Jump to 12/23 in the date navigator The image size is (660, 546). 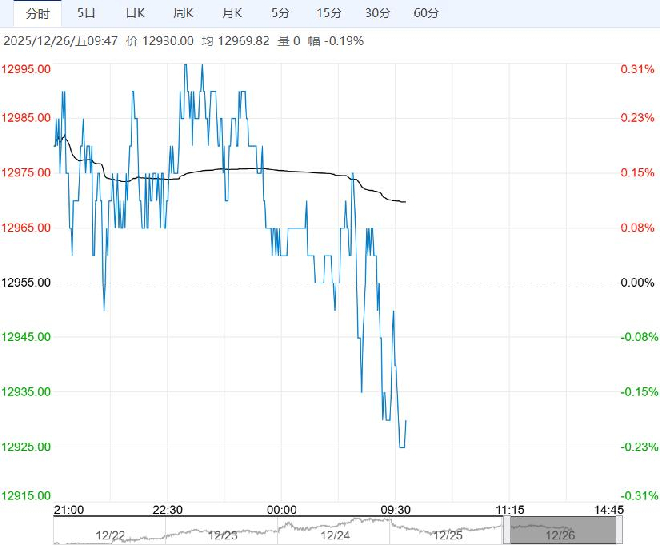tap(223, 533)
